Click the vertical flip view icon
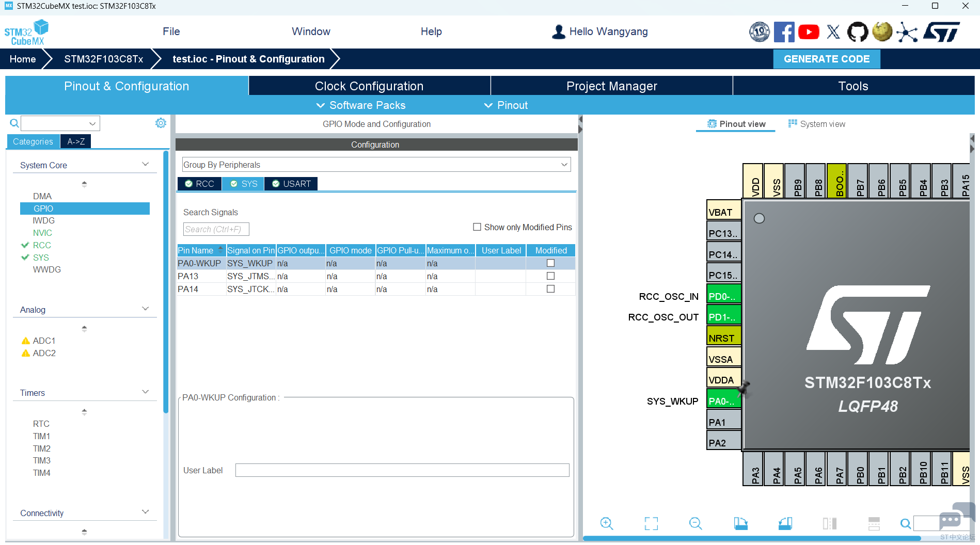The height and width of the screenshot is (545, 980). tap(874, 524)
